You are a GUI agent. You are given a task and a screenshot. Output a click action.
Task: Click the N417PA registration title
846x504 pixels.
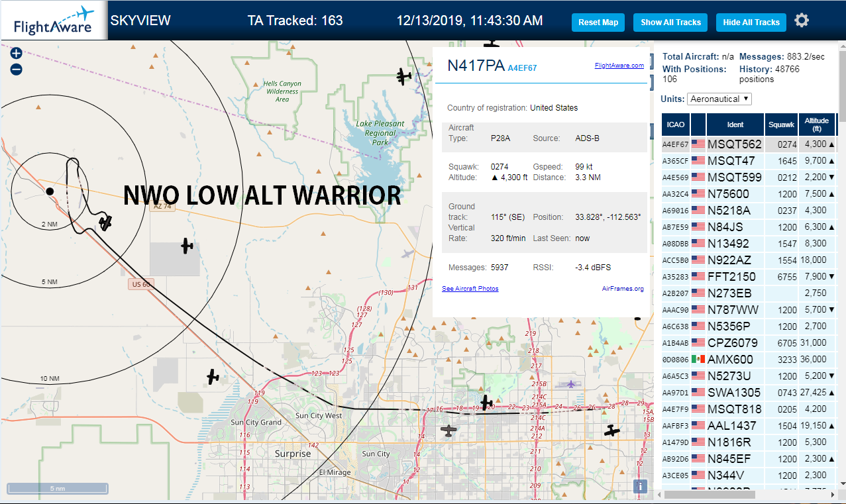click(476, 66)
